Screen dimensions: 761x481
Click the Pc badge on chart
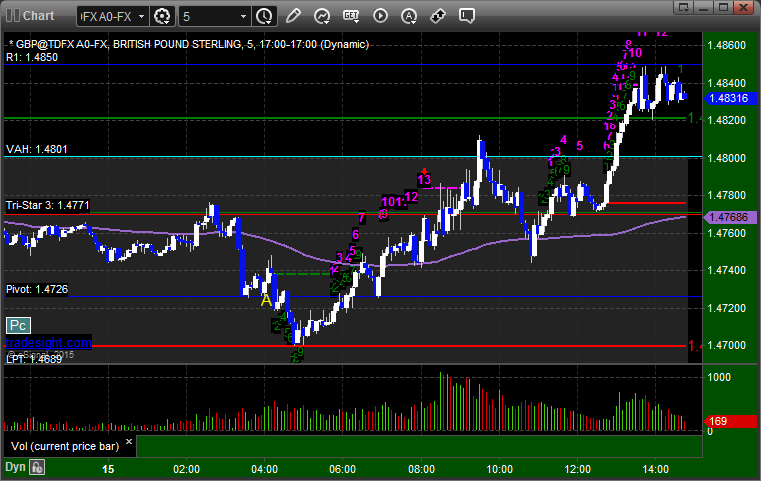point(18,325)
